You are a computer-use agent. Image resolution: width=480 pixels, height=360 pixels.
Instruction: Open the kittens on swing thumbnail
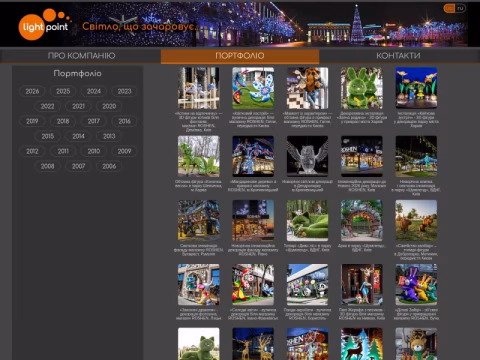[x=199, y=88]
